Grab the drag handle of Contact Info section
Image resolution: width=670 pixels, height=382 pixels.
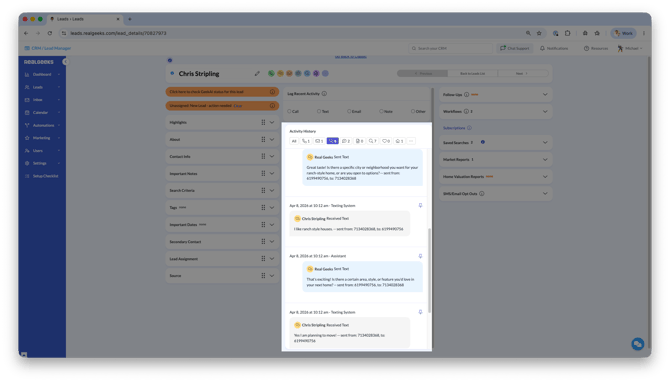(263, 156)
